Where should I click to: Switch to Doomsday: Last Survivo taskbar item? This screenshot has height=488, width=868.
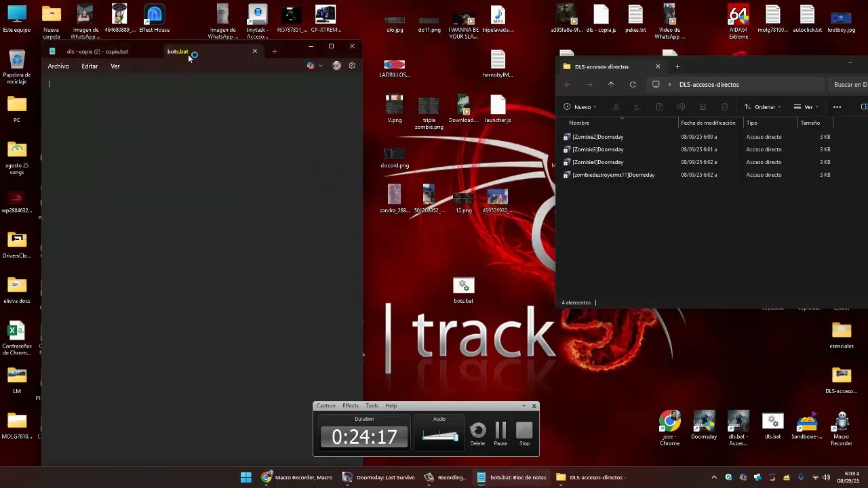coord(378,477)
